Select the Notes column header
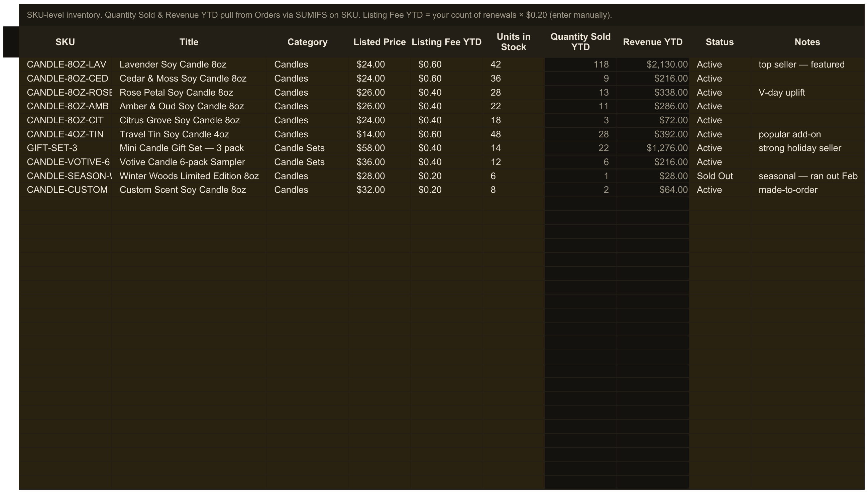 click(807, 42)
